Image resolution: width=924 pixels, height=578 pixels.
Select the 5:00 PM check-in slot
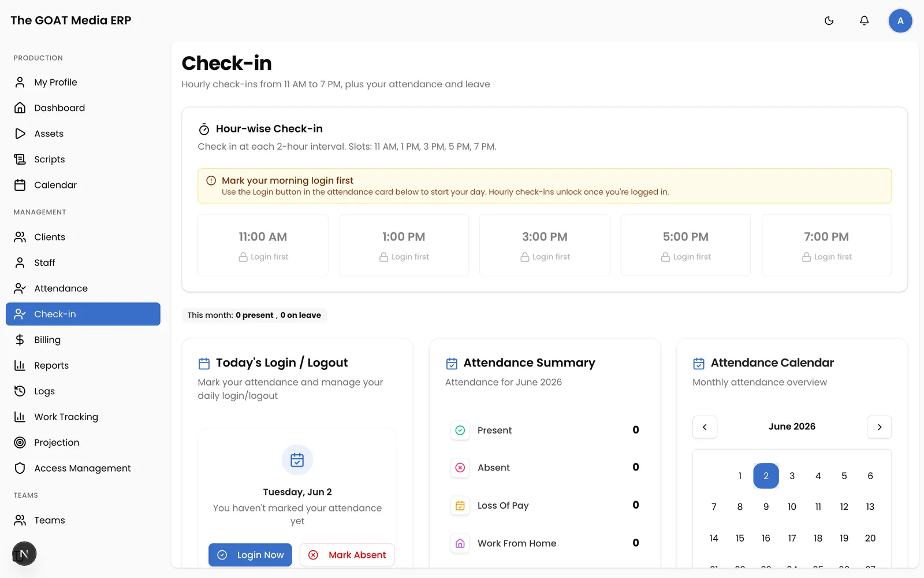click(x=685, y=245)
